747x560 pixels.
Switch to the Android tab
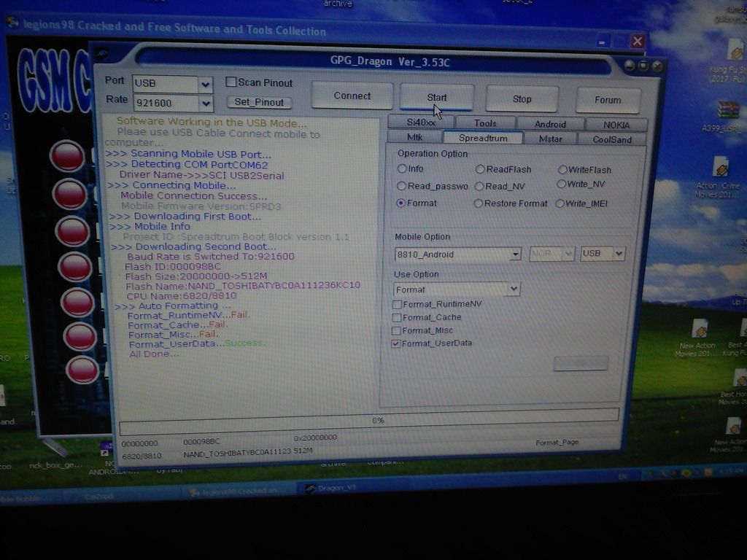(550, 124)
